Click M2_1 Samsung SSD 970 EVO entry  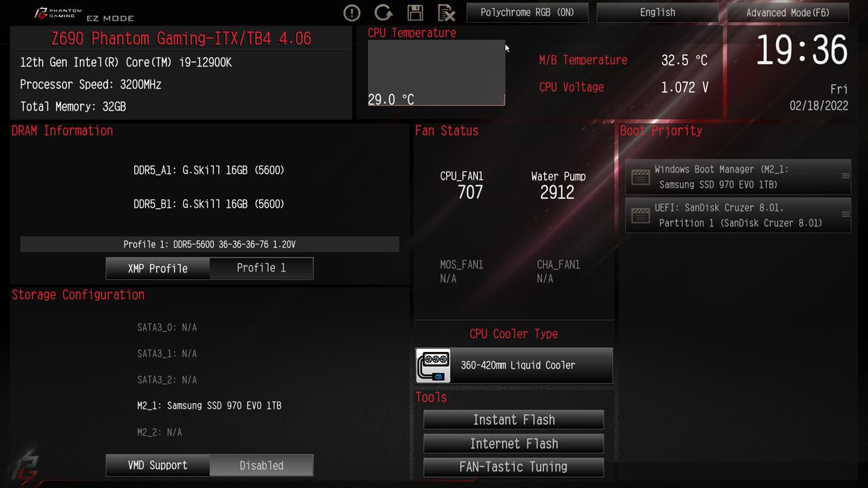coord(209,406)
